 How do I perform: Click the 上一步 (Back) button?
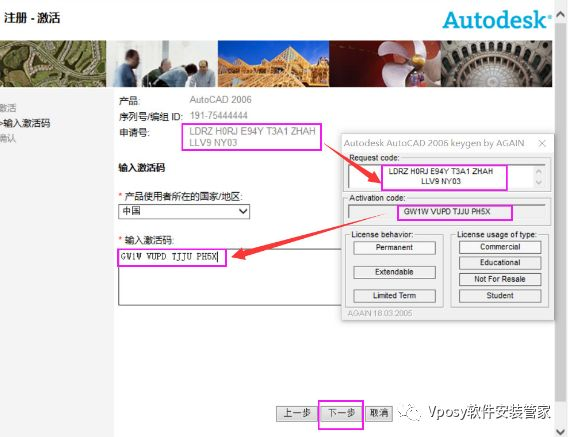(x=297, y=413)
